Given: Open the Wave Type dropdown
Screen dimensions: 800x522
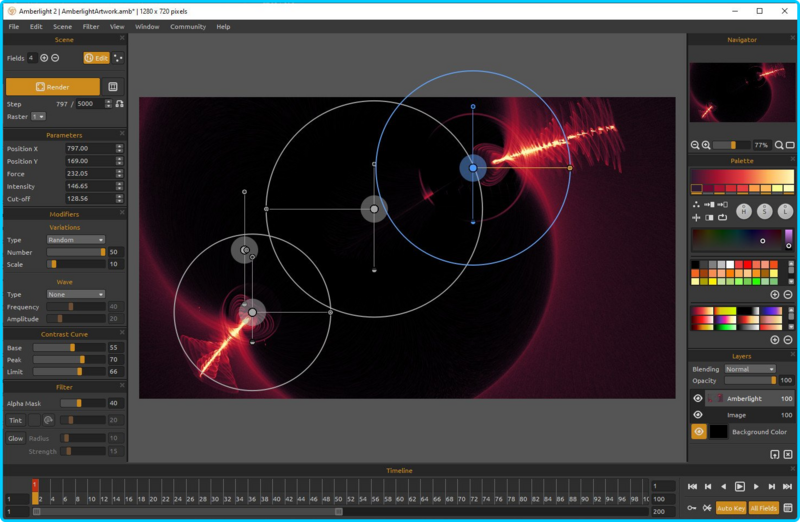Looking at the screenshot, I should [x=76, y=294].
